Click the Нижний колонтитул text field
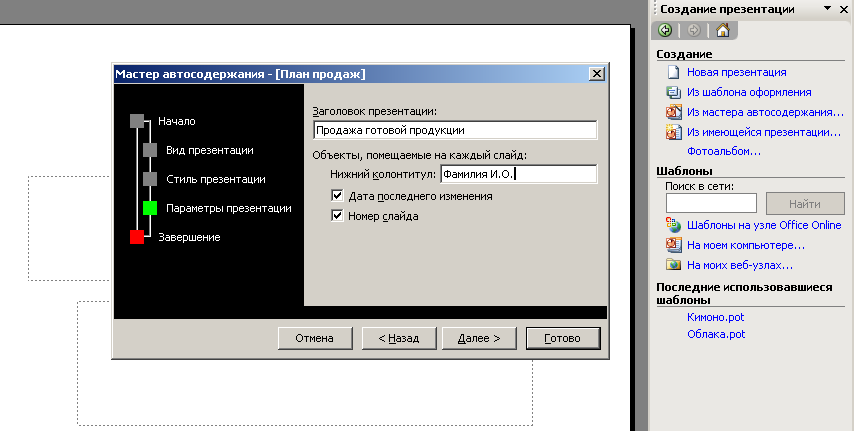This screenshot has height=431, width=854. point(518,174)
